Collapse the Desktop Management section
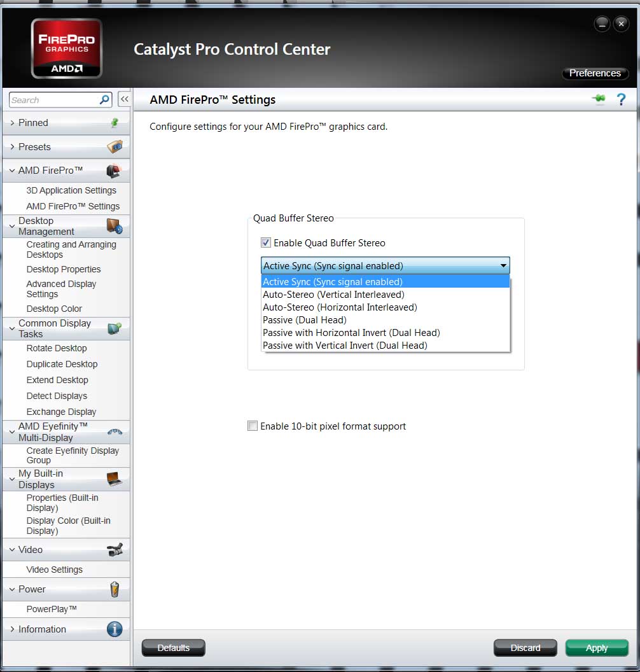Viewport: 640px width, 672px height. coord(12,226)
